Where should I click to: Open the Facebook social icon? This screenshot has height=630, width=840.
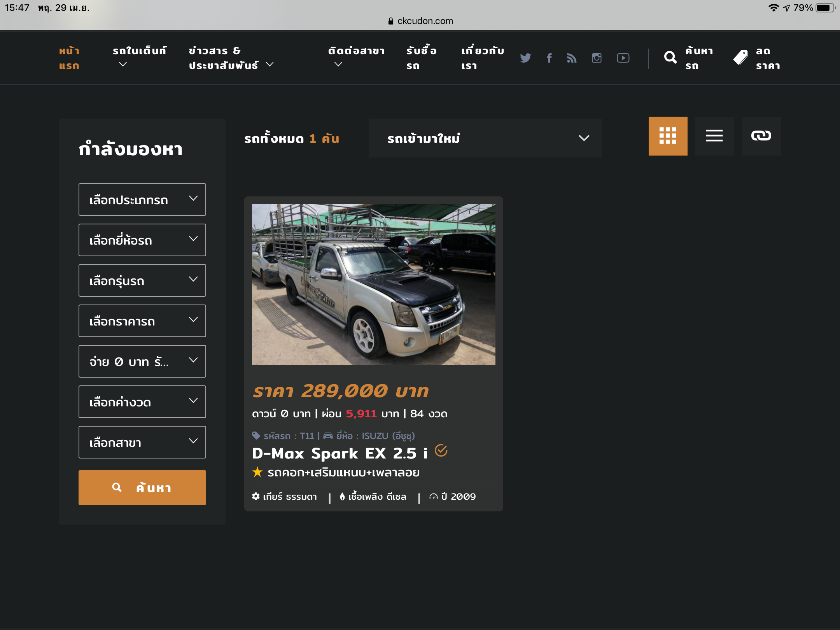(549, 58)
